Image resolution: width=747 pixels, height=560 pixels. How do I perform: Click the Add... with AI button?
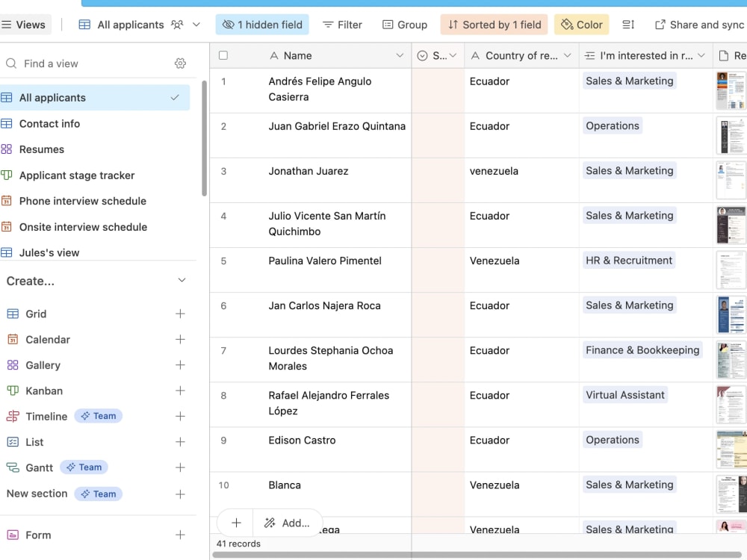coord(288,523)
